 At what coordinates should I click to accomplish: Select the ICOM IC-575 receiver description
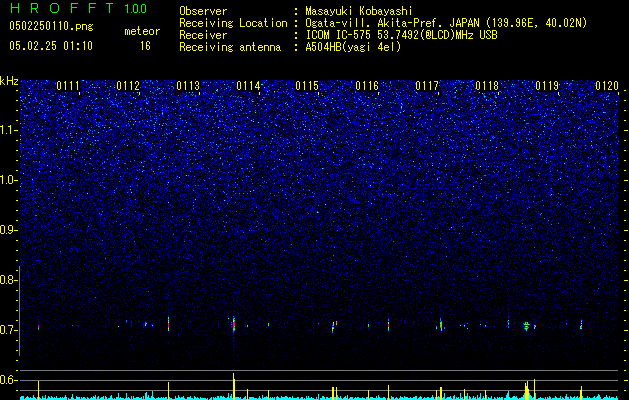tap(401, 35)
